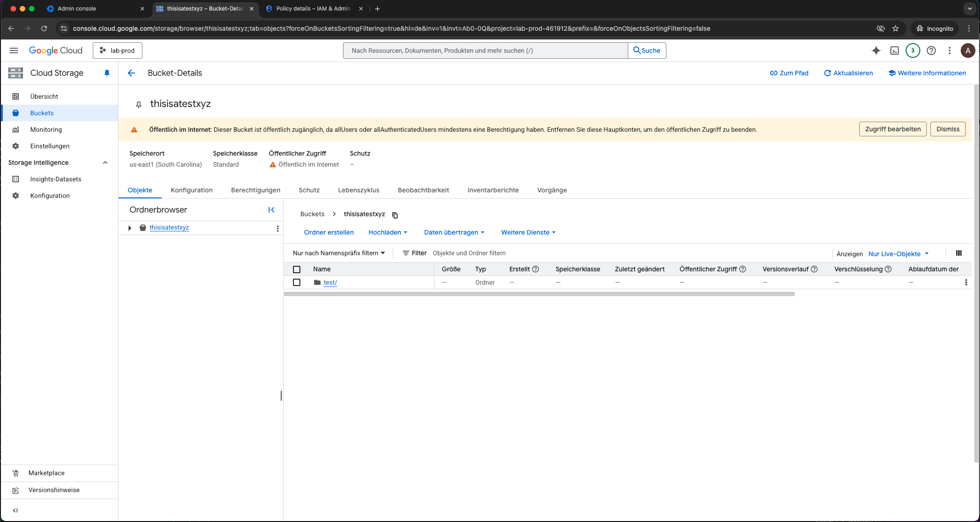The image size is (980, 522).
Task: Activate Cloud Shell terminal
Action: click(x=895, y=51)
